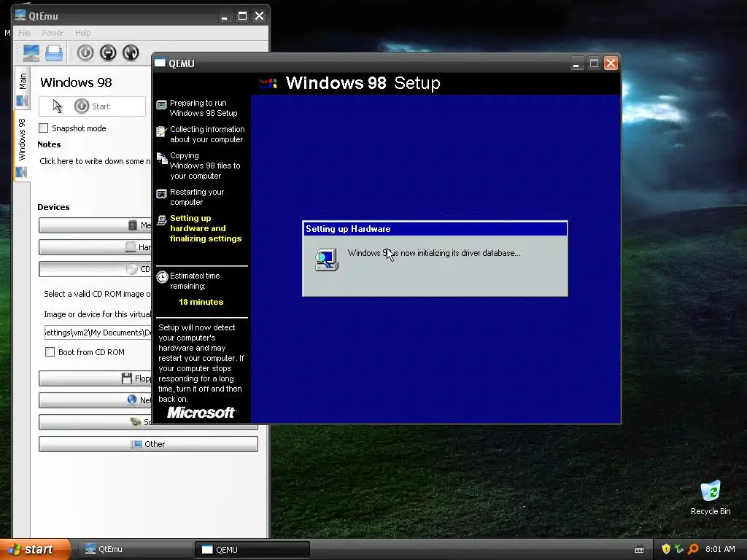The image size is (747, 560).
Task: Expand the Memory device section
Action: pyautogui.click(x=94, y=225)
